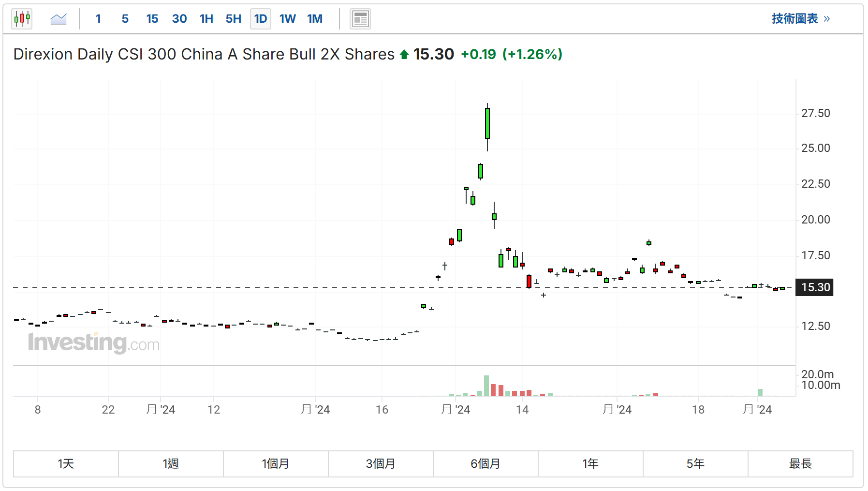This screenshot has height=491, width=868.
Task: Click the 15.30 current price label
Action: tap(815, 287)
